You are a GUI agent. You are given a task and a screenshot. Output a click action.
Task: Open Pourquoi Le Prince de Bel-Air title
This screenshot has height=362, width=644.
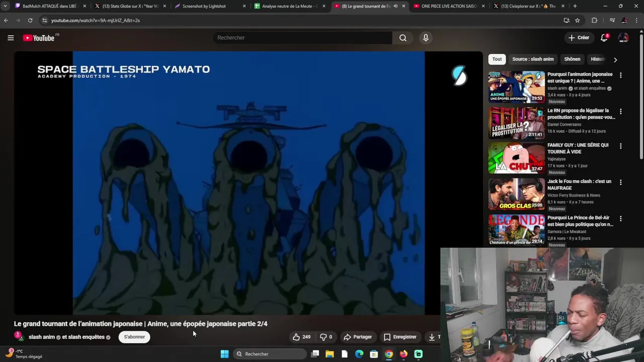point(580,221)
